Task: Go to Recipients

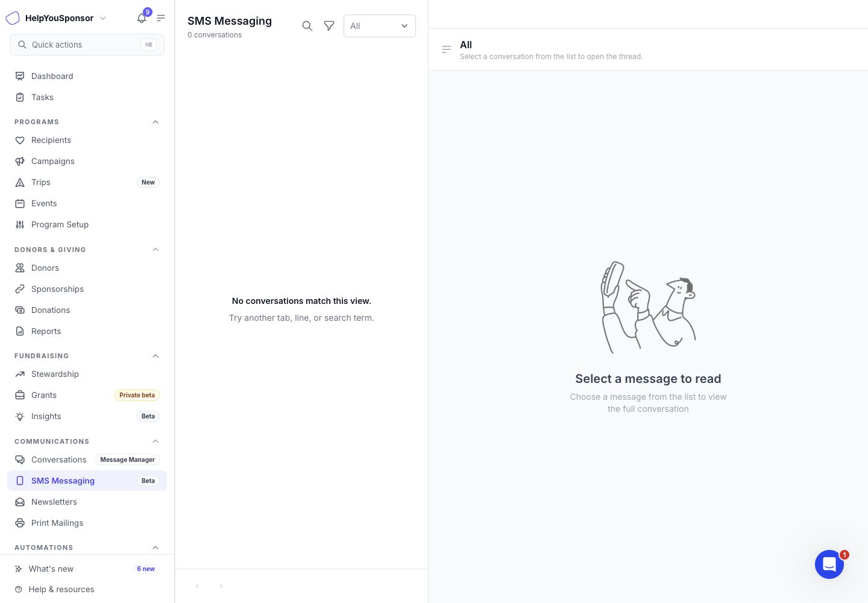Action: pyautogui.click(x=87, y=140)
